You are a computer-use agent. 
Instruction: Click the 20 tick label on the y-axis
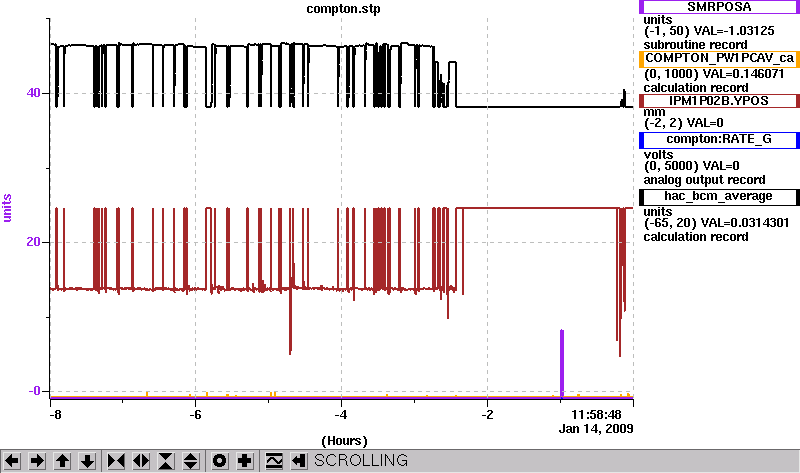pyautogui.click(x=33, y=241)
